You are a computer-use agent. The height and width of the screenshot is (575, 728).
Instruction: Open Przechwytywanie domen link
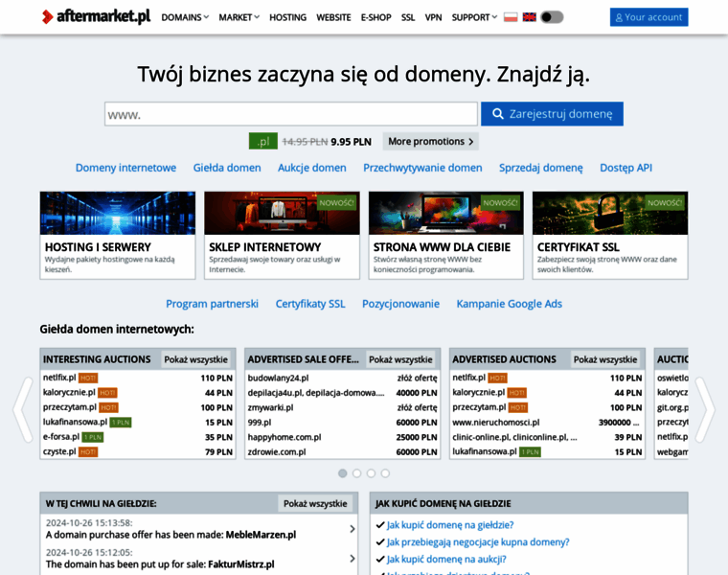point(422,168)
